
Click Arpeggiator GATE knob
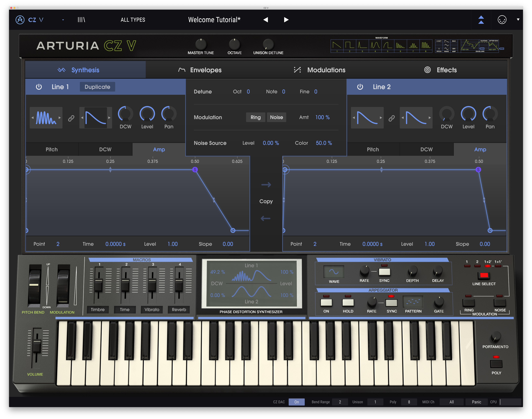click(x=439, y=302)
